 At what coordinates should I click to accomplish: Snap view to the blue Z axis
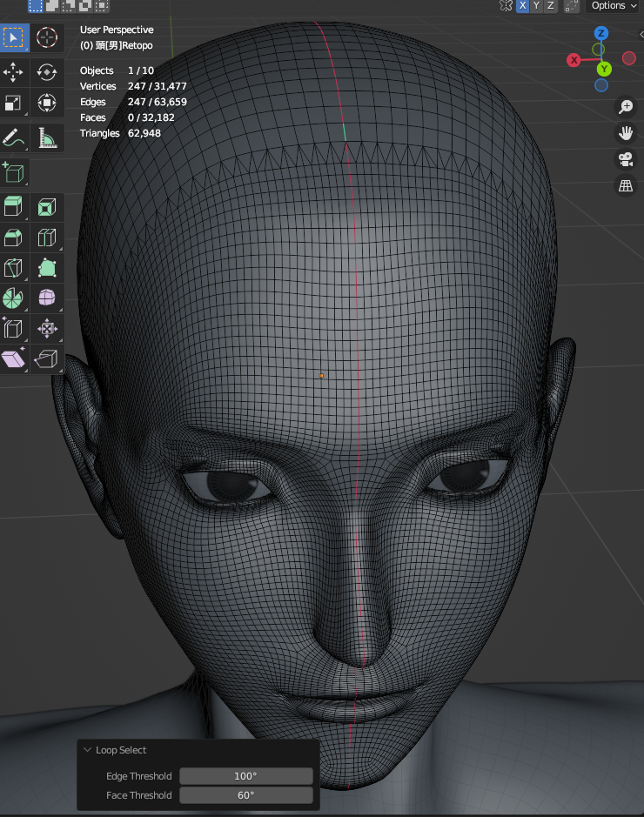coord(601,33)
